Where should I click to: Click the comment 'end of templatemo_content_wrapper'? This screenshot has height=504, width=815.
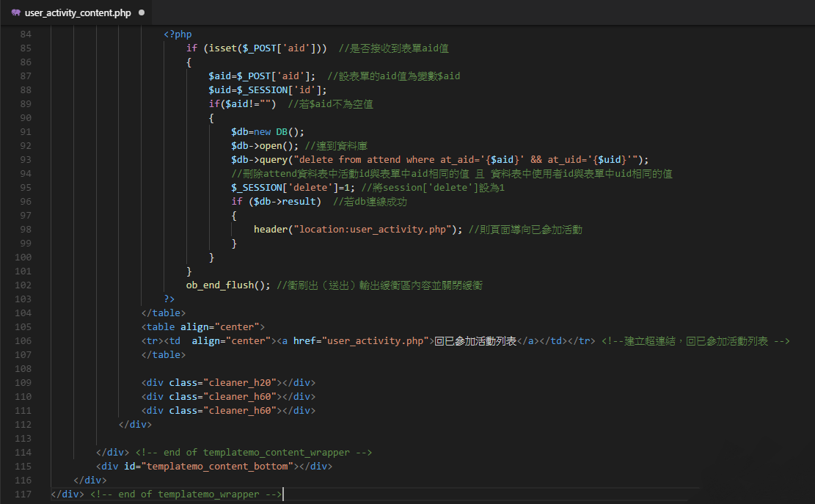coord(254,453)
